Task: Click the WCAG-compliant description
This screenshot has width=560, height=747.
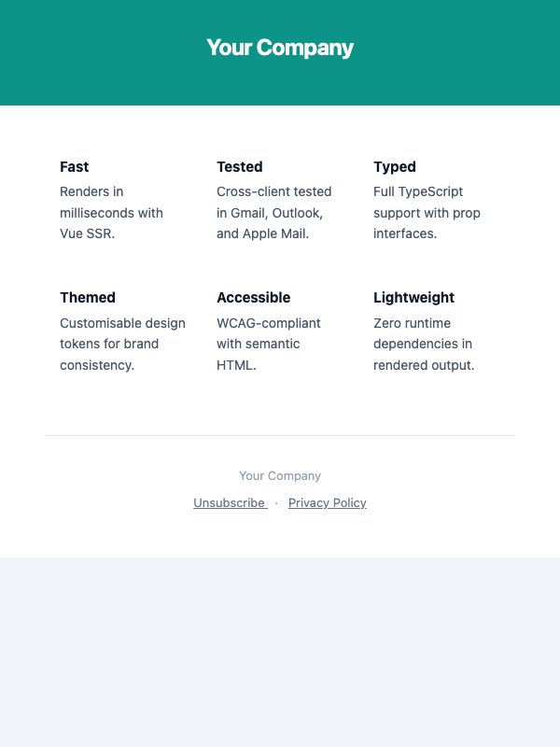Action: pos(269,344)
